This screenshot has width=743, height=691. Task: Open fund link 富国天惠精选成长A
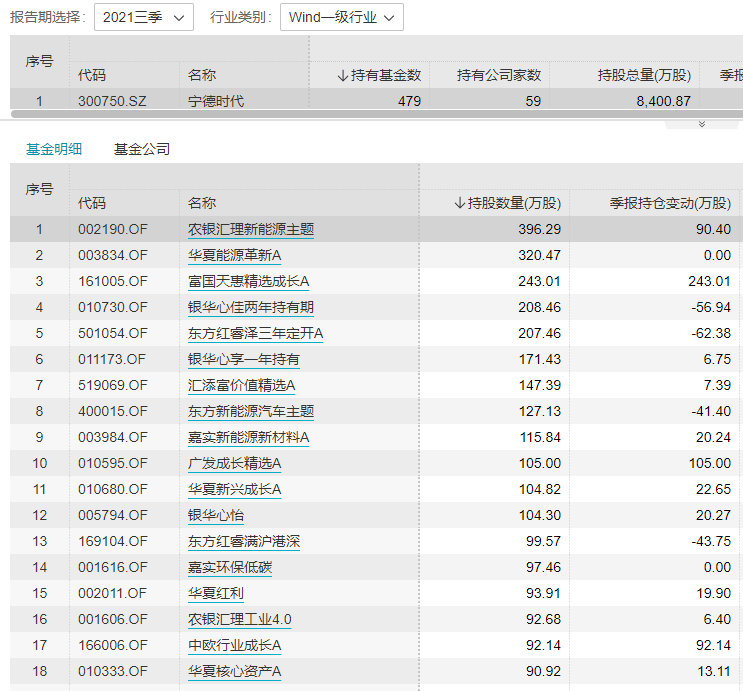[x=248, y=282]
